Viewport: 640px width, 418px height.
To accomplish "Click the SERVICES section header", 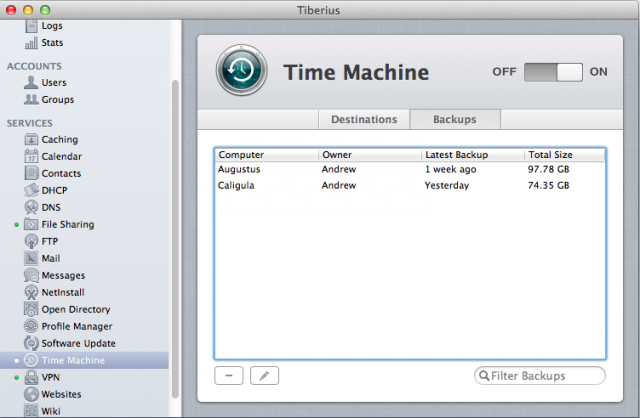I will [x=29, y=123].
